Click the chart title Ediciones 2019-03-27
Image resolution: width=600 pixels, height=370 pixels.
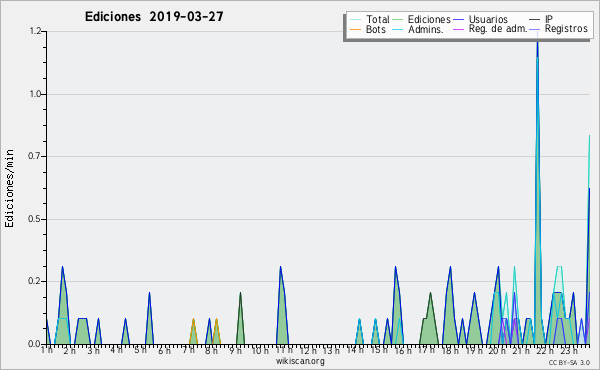click(x=154, y=16)
